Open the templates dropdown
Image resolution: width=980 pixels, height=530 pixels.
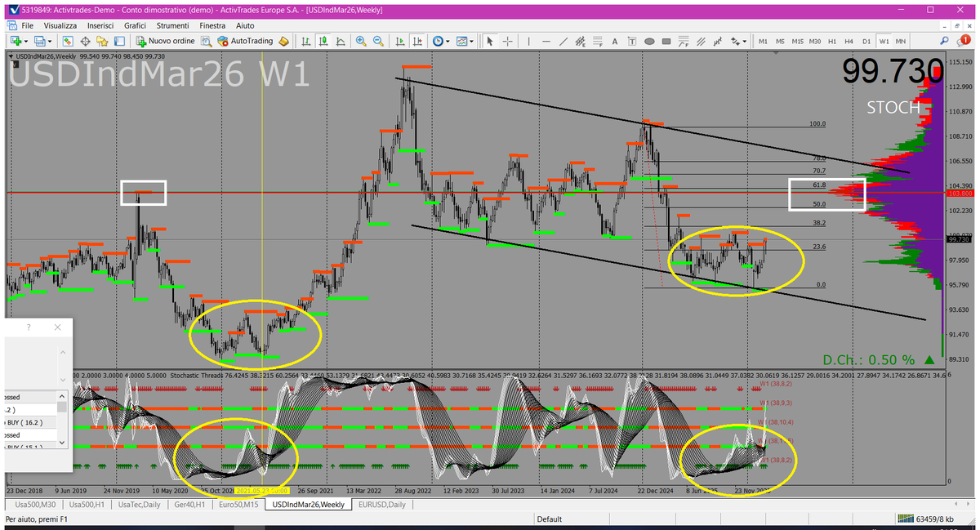465,41
